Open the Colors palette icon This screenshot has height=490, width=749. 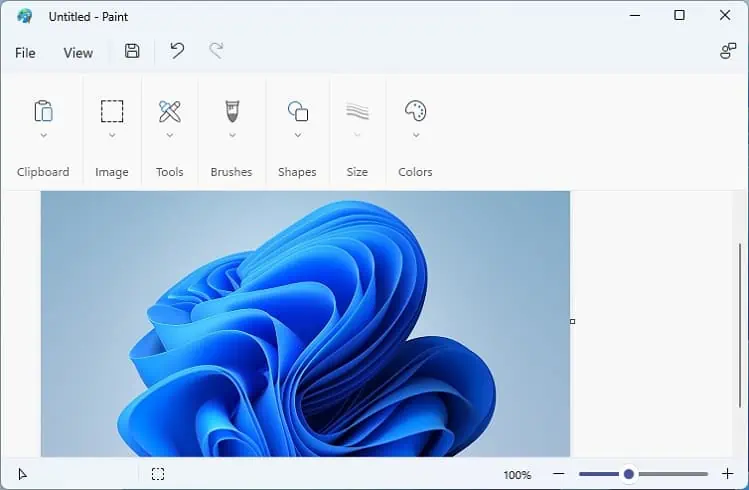click(x=416, y=111)
